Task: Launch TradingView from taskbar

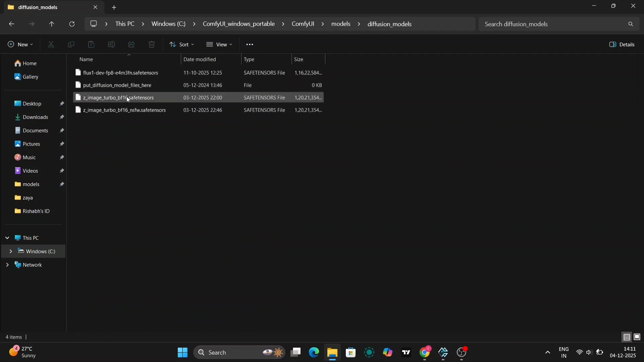Action: (x=406, y=353)
